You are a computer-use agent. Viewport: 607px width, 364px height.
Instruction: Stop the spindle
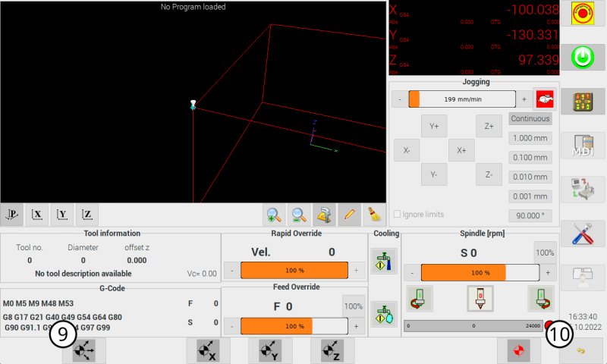[x=480, y=298]
